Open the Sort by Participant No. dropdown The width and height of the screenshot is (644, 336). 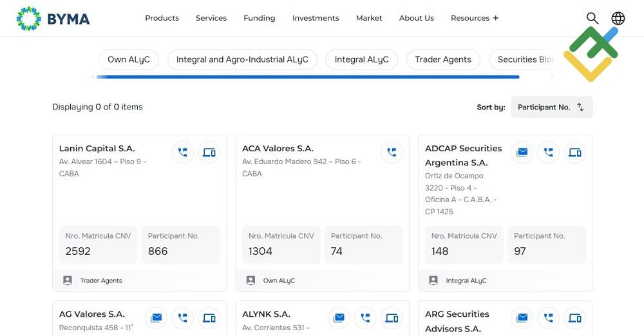tap(552, 107)
